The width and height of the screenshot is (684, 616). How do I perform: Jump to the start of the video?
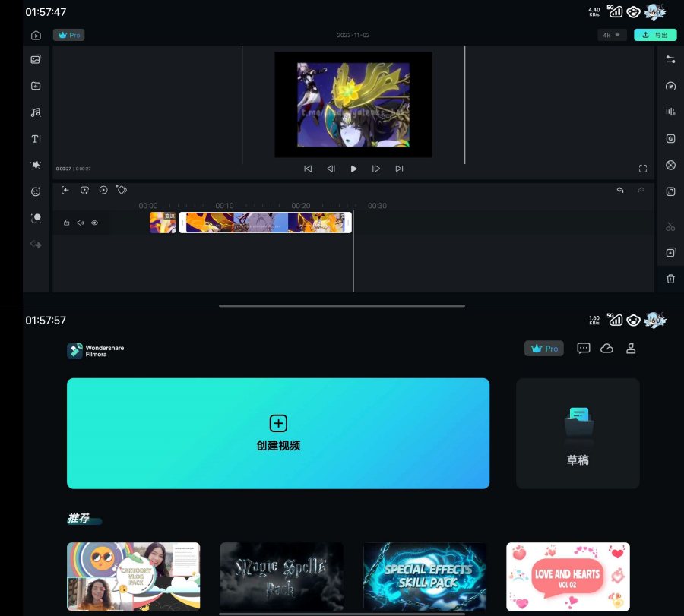pyautogui.click(x=308, y=169)
